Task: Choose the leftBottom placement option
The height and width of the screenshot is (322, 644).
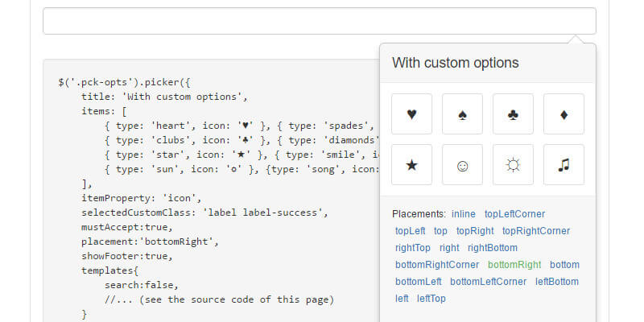Action: (x=557, y=282)
